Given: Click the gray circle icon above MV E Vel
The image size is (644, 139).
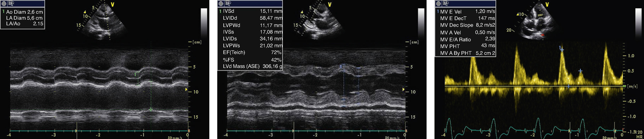Looking at the screenshot, I should 438,3.
